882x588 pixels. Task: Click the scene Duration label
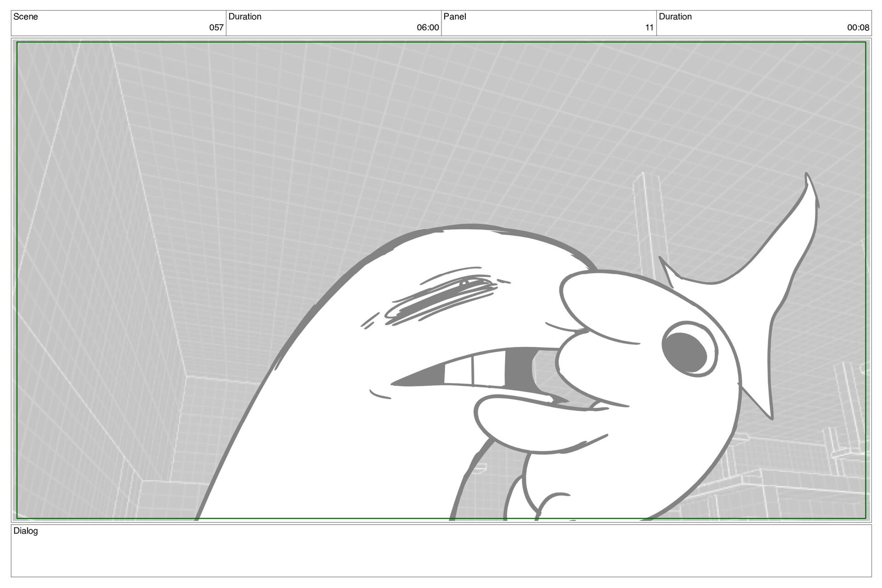[x=245, y=17]
